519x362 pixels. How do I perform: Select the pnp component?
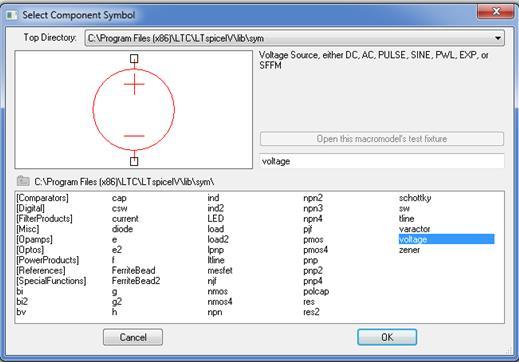pos(311,260)
